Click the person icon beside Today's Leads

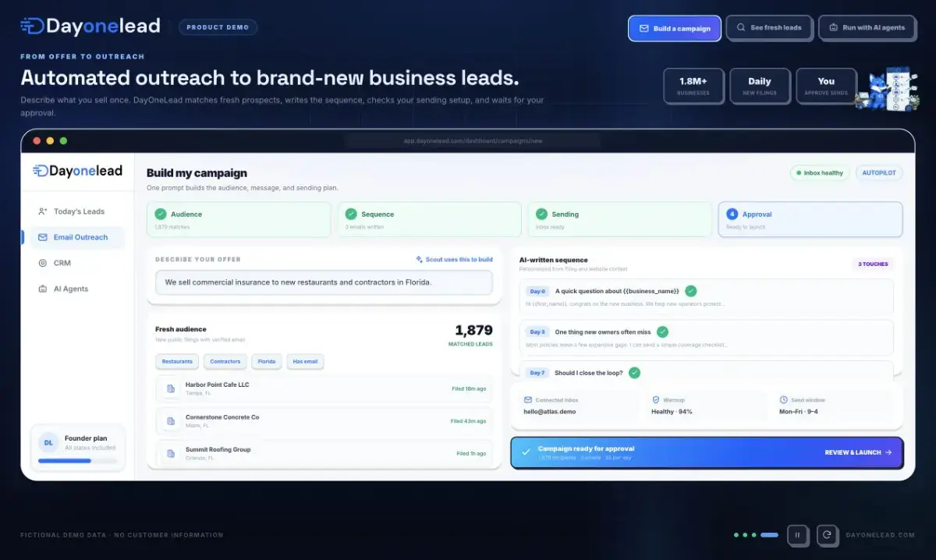click(42, 211)
